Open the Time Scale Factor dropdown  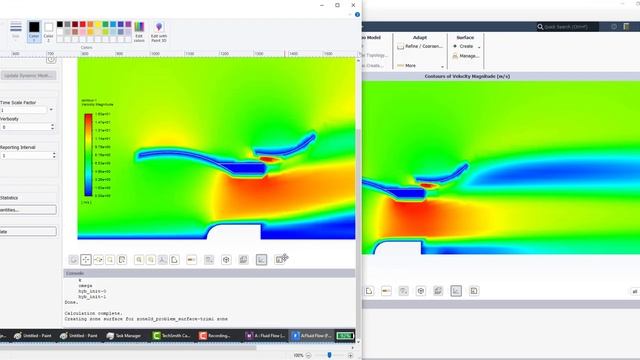click(51, 110)
